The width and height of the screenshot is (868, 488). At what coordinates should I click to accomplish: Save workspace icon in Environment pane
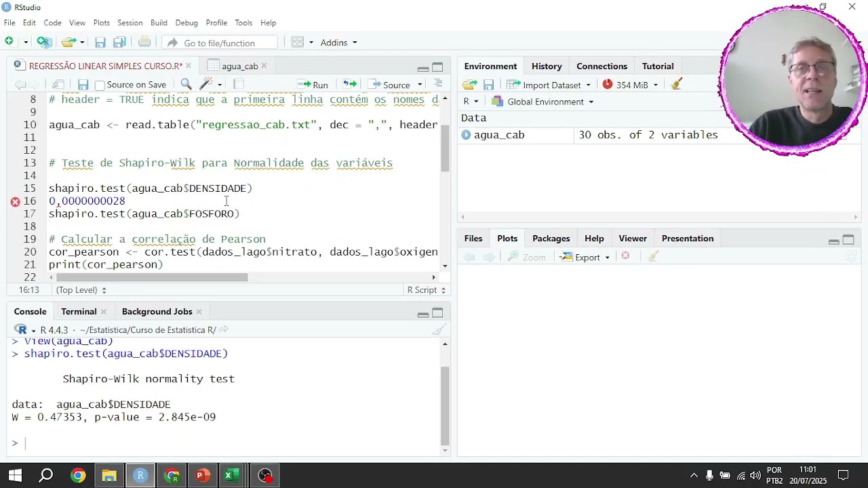pos(488,85)
